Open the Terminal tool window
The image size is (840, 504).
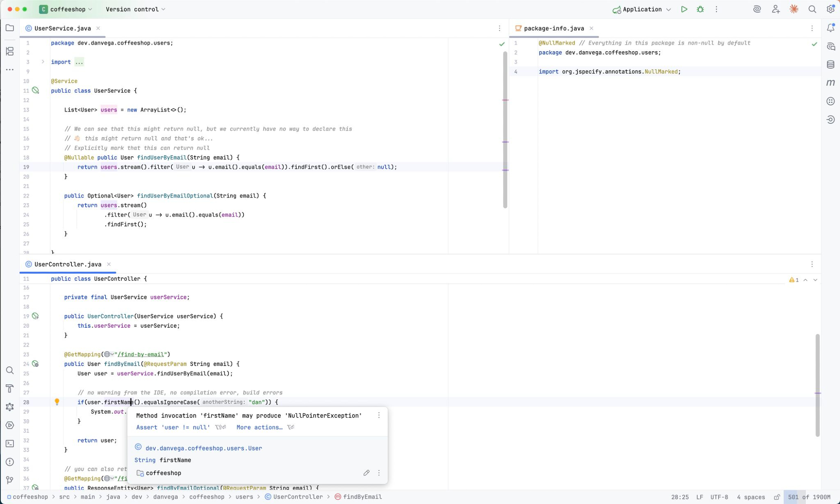pyautogui.click(x=10, y=444)
